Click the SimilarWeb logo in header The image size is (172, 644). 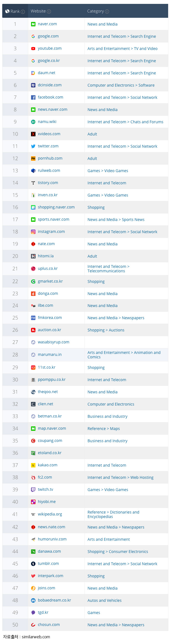tap(7, 11)
